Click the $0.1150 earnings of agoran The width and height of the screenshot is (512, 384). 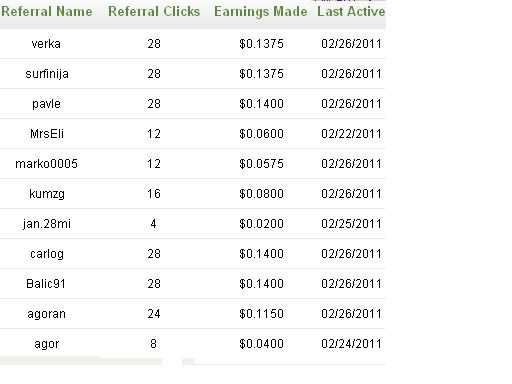(x=261, y=314)
